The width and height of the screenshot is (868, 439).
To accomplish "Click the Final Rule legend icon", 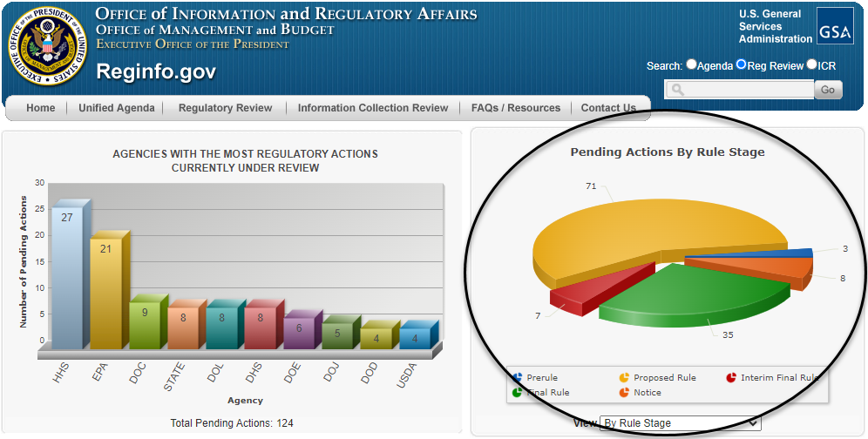I will (x=518, y=393).
